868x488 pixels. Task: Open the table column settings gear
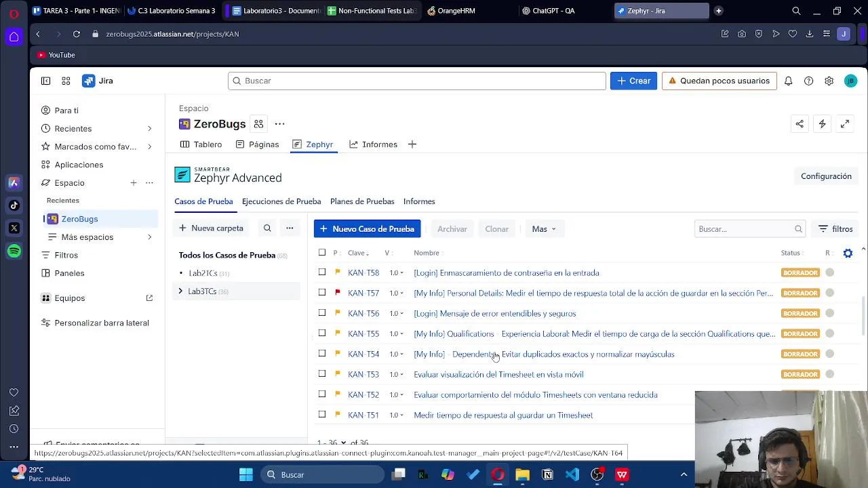click(x=848, y=253)
